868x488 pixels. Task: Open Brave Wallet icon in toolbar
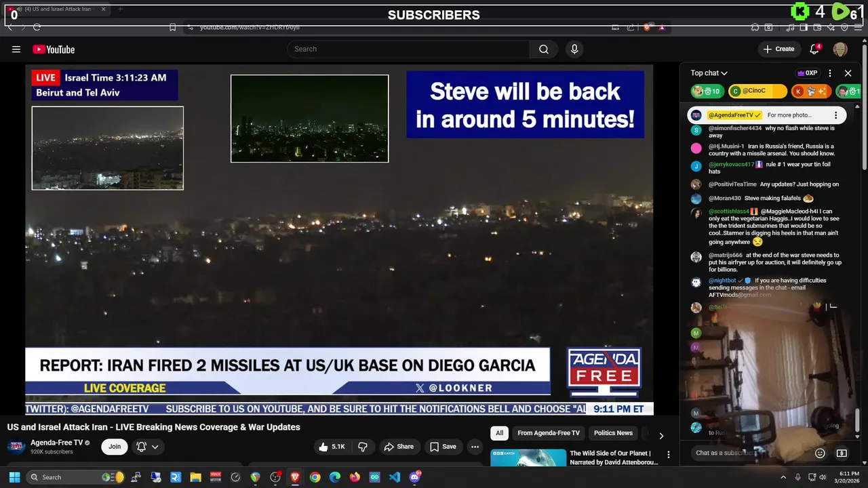[x=817, y=27]
